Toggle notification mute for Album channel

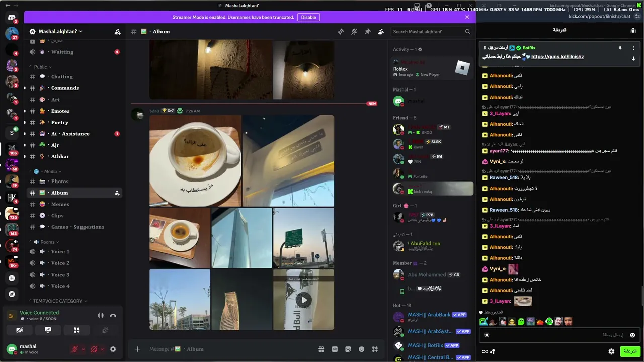click(x=354, y=31)
